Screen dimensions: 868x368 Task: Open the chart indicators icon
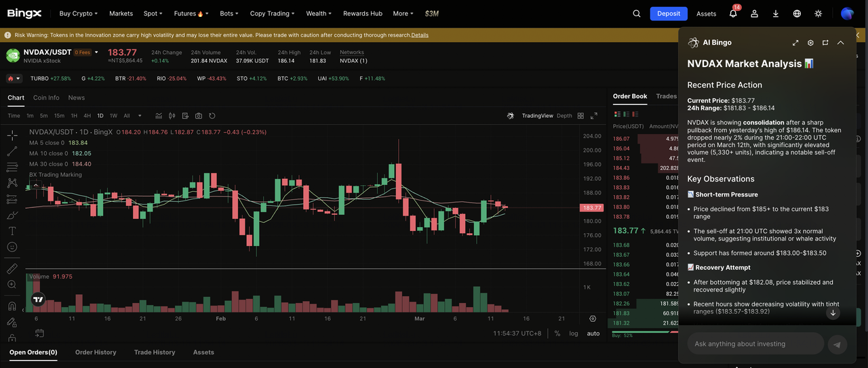[x=159, y=116]
